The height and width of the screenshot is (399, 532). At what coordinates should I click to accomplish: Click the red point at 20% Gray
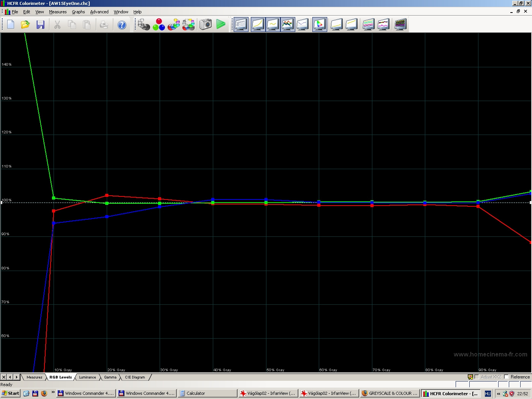coord(107,195)
